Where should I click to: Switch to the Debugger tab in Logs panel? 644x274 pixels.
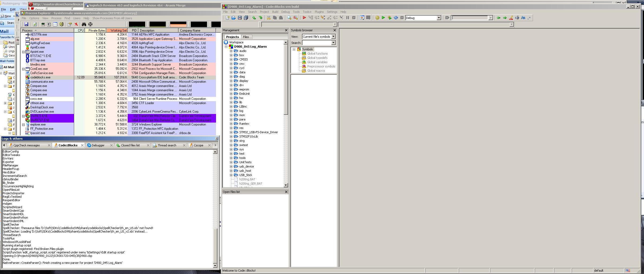click(x=98, y=145)
